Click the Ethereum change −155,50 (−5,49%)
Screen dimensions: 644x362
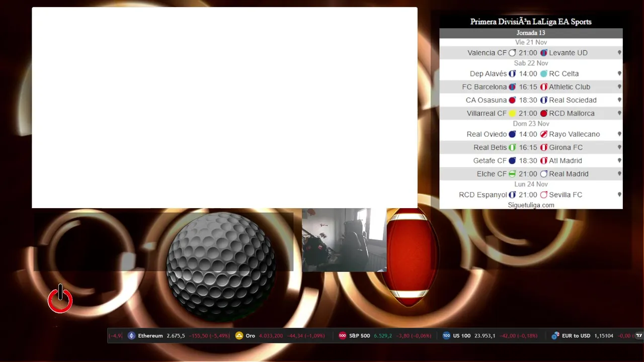(209, 336)
